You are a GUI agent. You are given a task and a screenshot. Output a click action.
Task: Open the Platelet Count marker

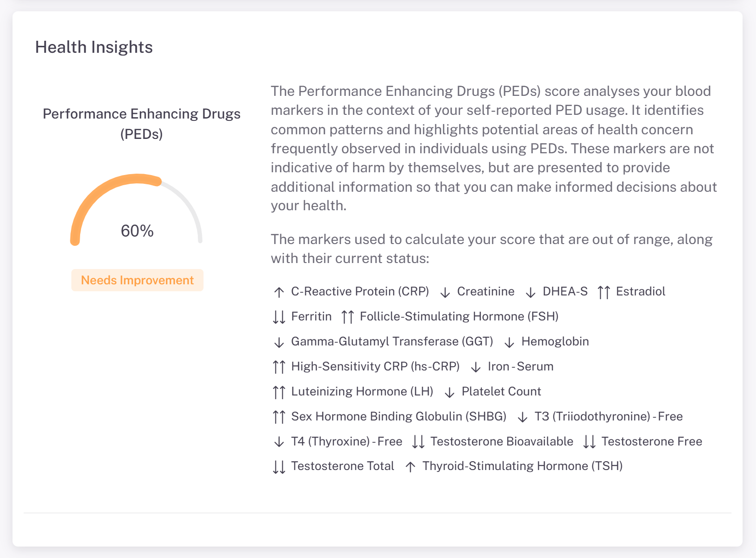(501, 391)
